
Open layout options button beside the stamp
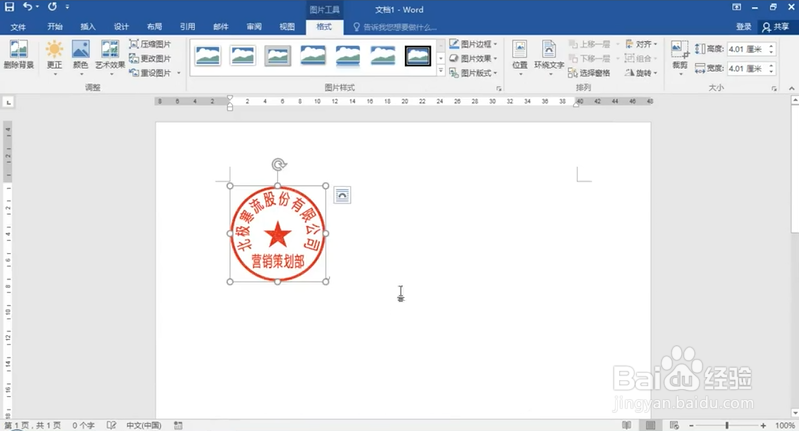coord(342,195)
